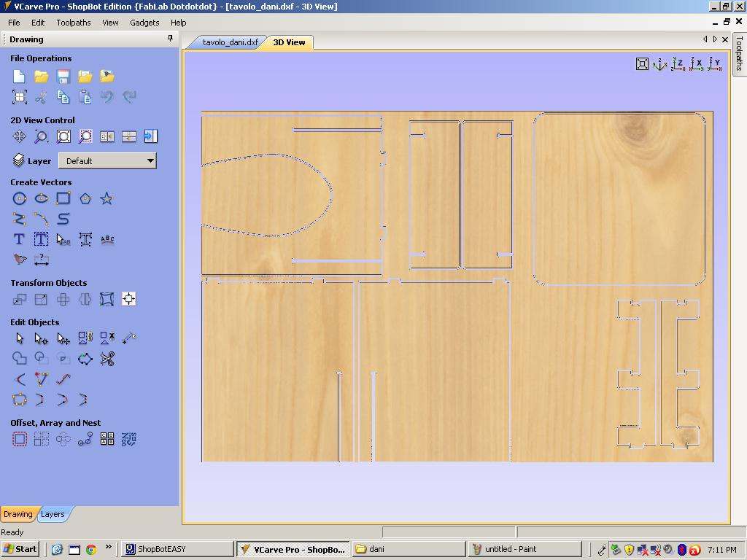747x560 pixels.
Task: Select the Offset Vectors tool
Action: [20, 438]
